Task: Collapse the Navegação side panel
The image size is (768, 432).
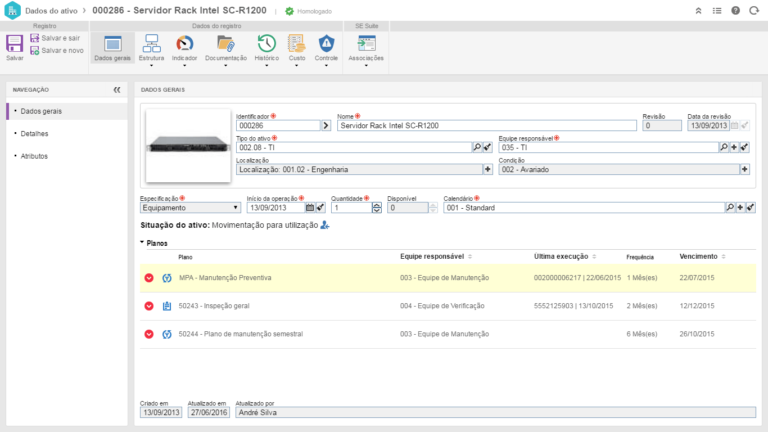Action: click(117, 89)
